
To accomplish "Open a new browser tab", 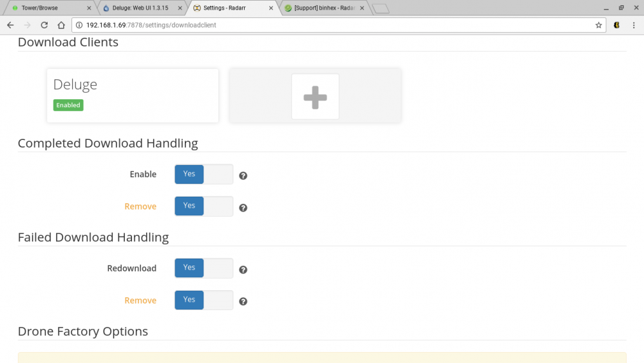I will 381,8.
